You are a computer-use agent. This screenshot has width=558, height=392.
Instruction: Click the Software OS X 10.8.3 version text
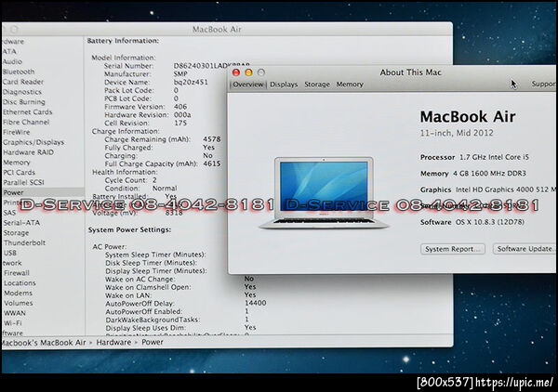tap(472, 222)
